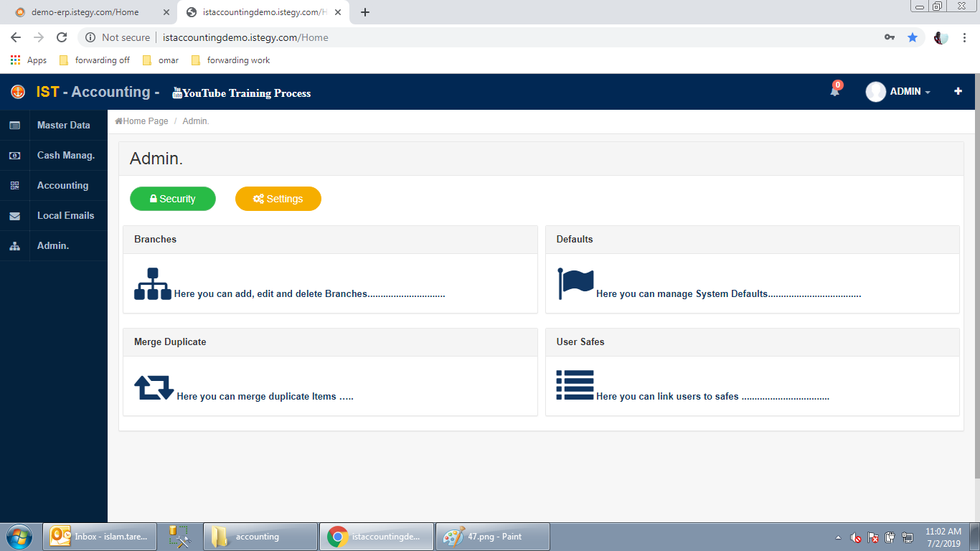
Task: Open the Paint 47.png taskbar window
Action: tap(493, 537)
